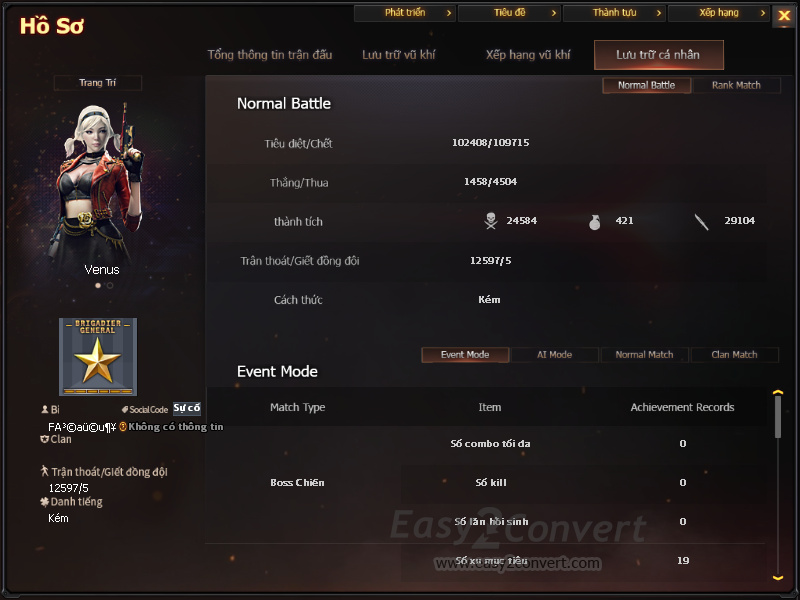800x600 pixels.
Task: Click the Trang Trí button
Action: point(97,83)
